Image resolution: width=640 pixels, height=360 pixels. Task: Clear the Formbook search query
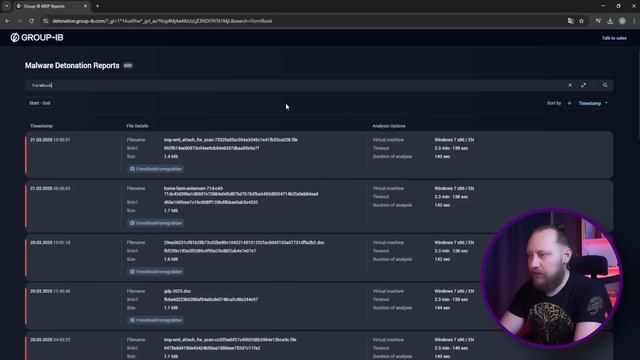[570, 85]
